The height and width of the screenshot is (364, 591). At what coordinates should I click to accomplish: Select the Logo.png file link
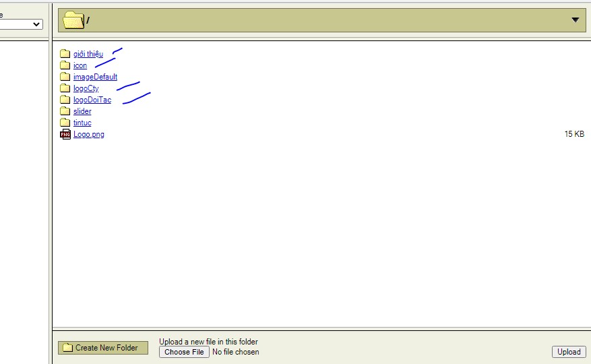coord(88,134)
